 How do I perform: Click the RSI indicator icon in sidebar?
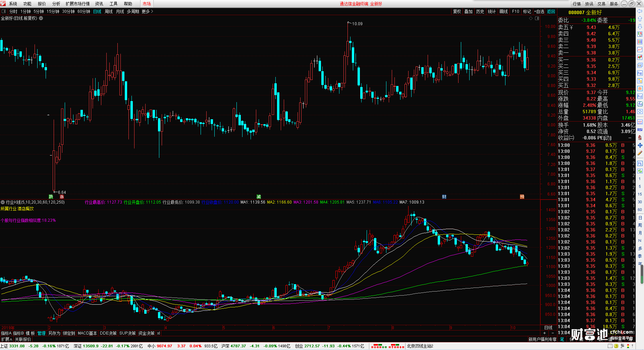[x=640, y=130]
